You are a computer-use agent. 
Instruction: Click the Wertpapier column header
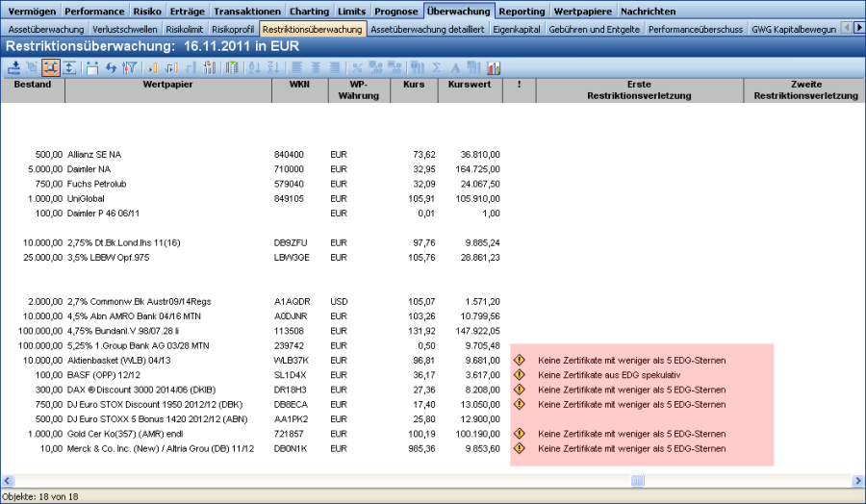click(168, 85)
